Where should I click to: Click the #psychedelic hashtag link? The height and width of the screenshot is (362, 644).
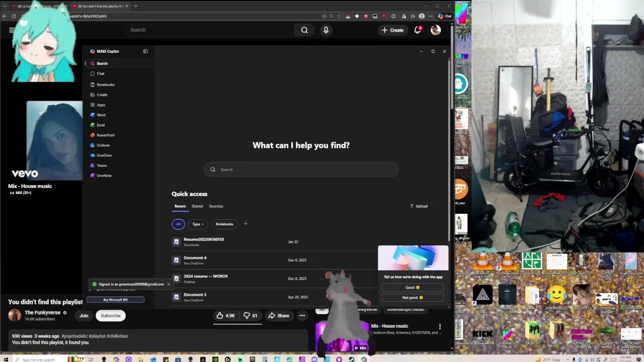[74, 336]
